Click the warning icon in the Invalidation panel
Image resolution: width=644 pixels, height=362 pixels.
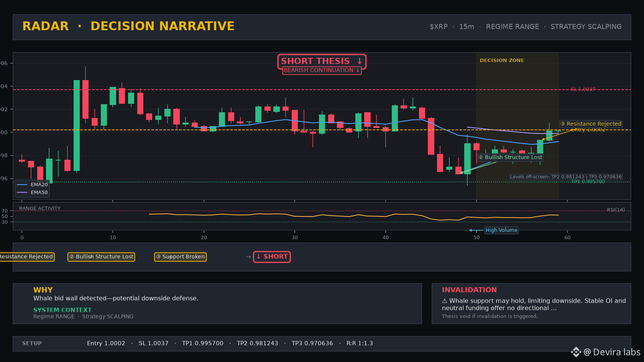click(445, 301)
